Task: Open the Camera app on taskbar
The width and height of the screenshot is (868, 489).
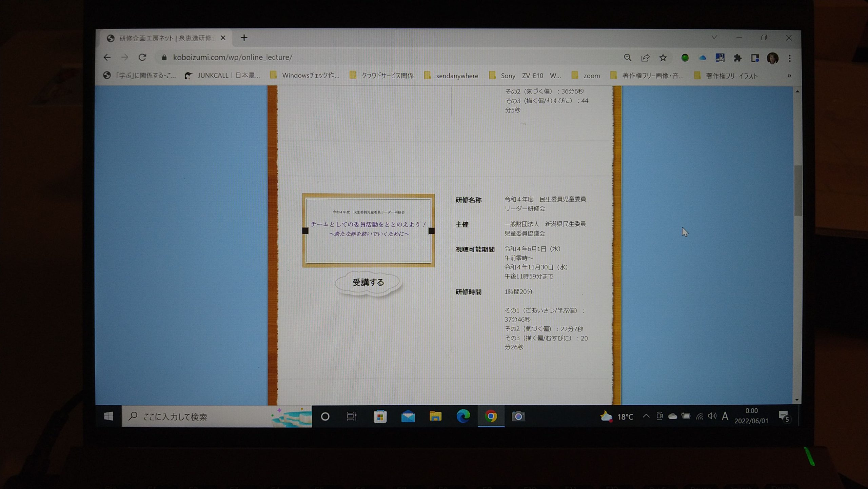Action: pos(518,416)
